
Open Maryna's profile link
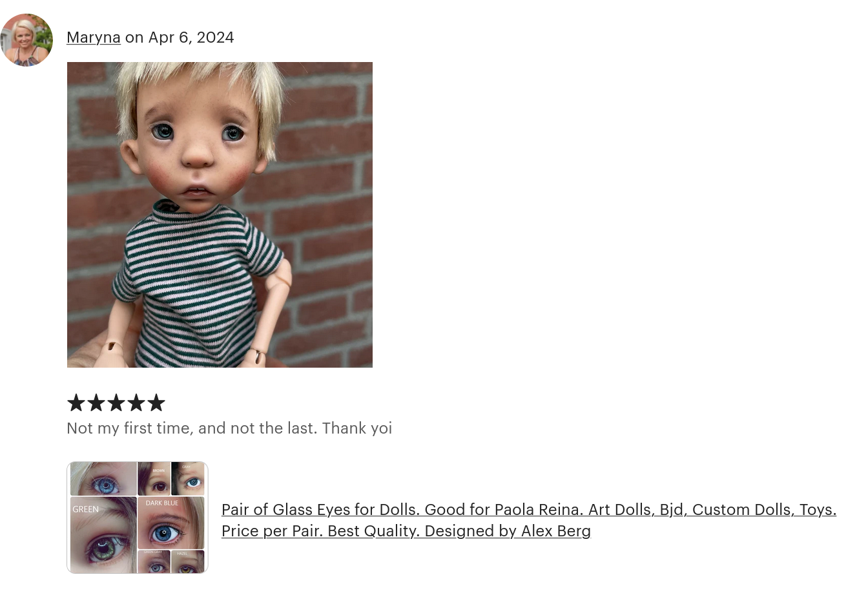[93, 37]
